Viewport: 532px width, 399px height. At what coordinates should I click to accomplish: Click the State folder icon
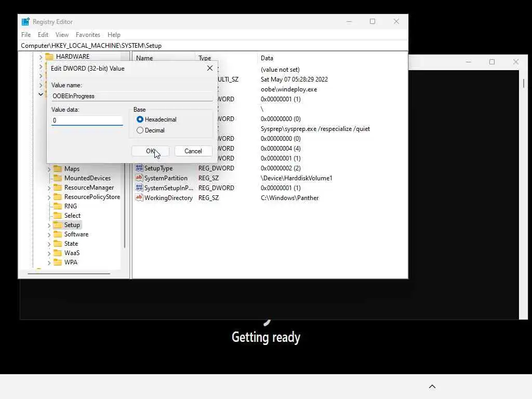click(x=58, y=243)
